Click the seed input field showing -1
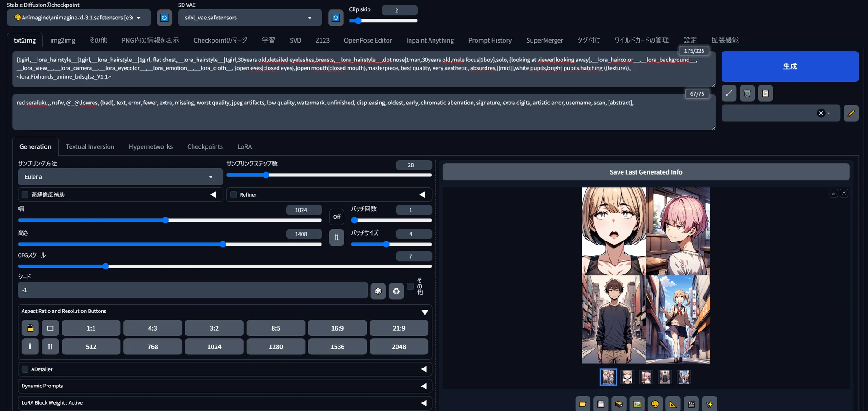Screen dimensions: 868x411 [x=193, y=290]
